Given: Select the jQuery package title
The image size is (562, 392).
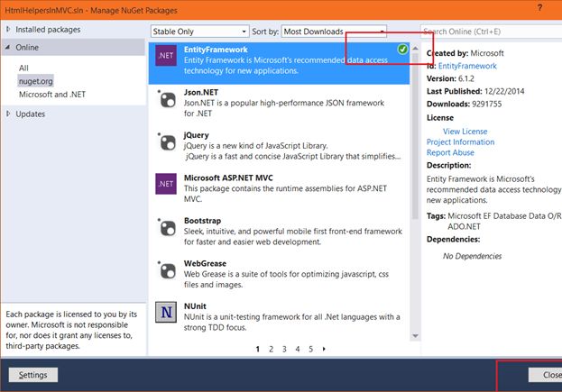Looking at the screenshot, I should [196, 135].
